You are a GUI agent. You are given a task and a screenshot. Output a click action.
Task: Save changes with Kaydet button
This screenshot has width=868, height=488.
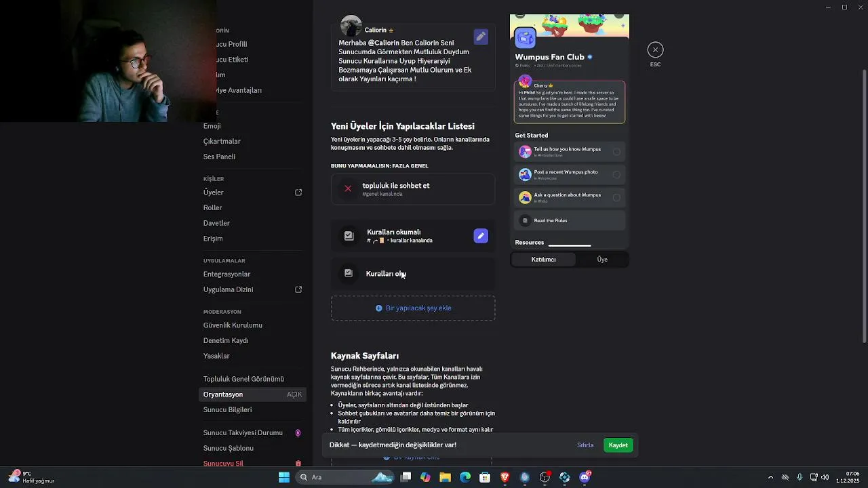coord(618,445)
